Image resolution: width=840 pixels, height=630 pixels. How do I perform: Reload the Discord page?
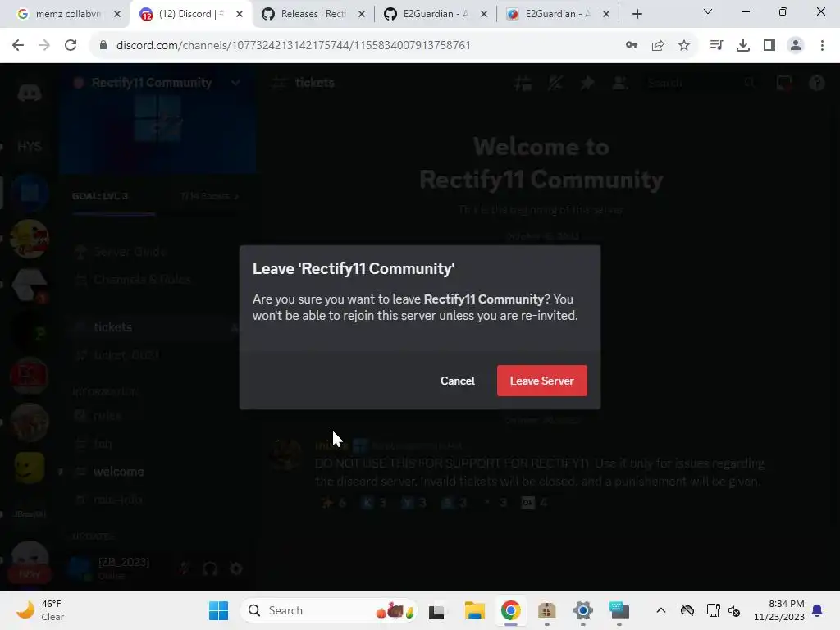click(71, 45)
